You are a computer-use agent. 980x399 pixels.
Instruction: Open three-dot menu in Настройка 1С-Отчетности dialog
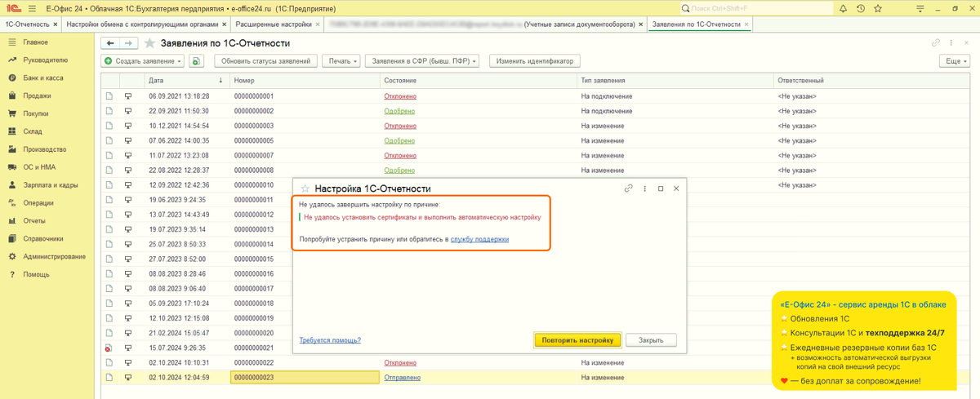(644, 188)
